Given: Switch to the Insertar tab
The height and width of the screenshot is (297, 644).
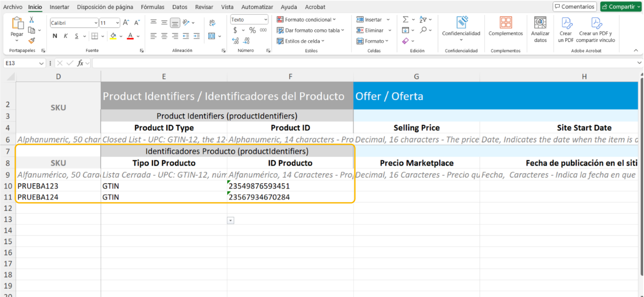Looking at the screenshot, I should [x=59, y=7].
